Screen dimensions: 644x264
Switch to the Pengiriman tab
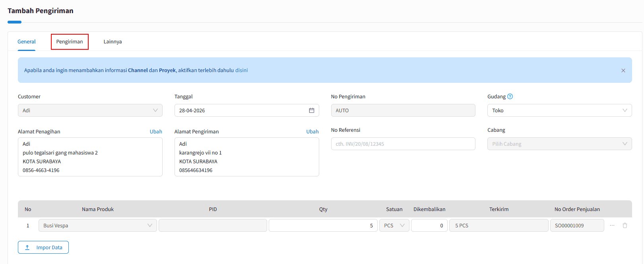(x=70, y=42)
